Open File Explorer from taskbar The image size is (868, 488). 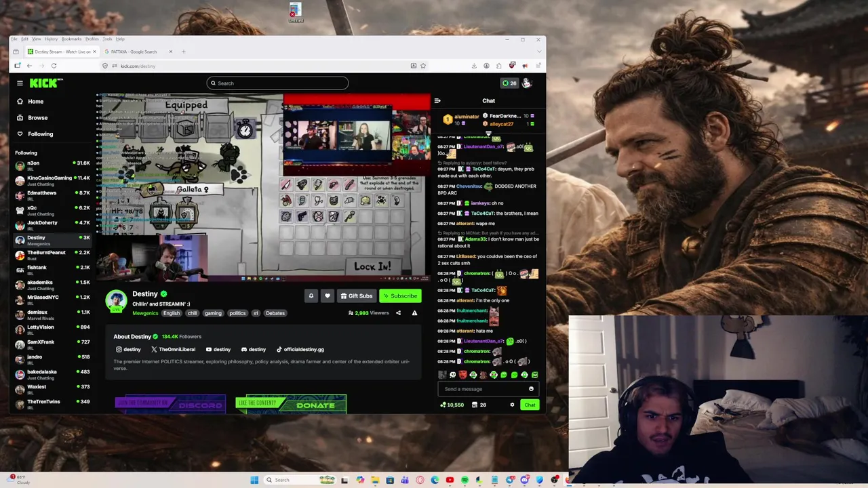tap(375, 480)
